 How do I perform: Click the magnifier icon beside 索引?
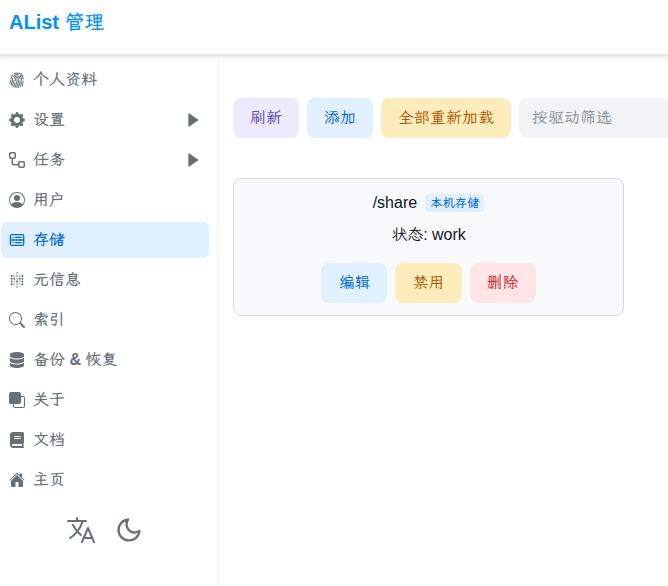pyautogui.click(x=17, y=320)
